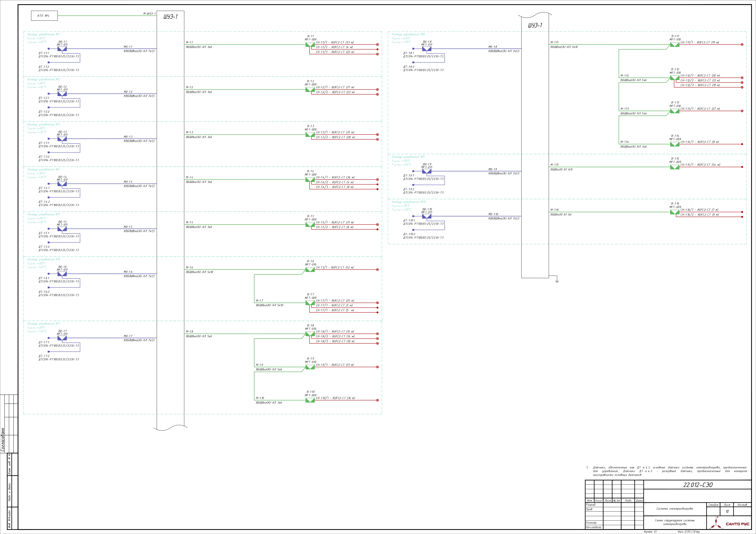Viewport: 756px width, 534px height.
Task: Select the M-ШУЭ-1 cable label
Action: 149,14
